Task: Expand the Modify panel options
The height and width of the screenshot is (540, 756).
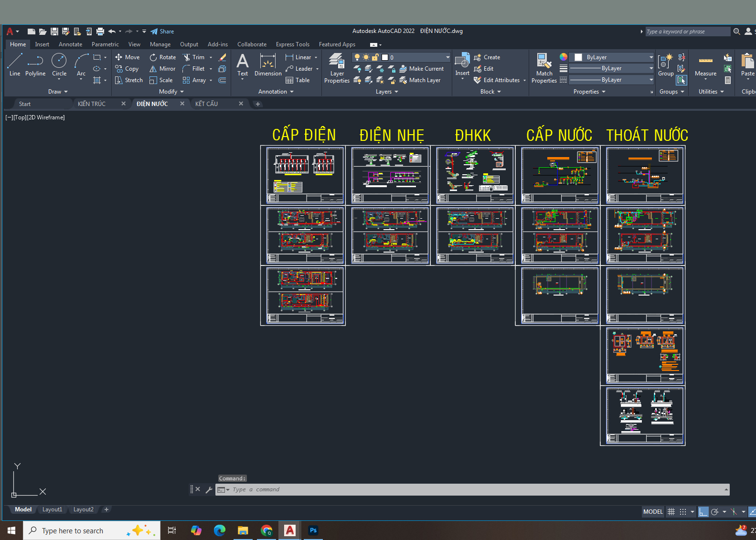Action: click(171, 92)
